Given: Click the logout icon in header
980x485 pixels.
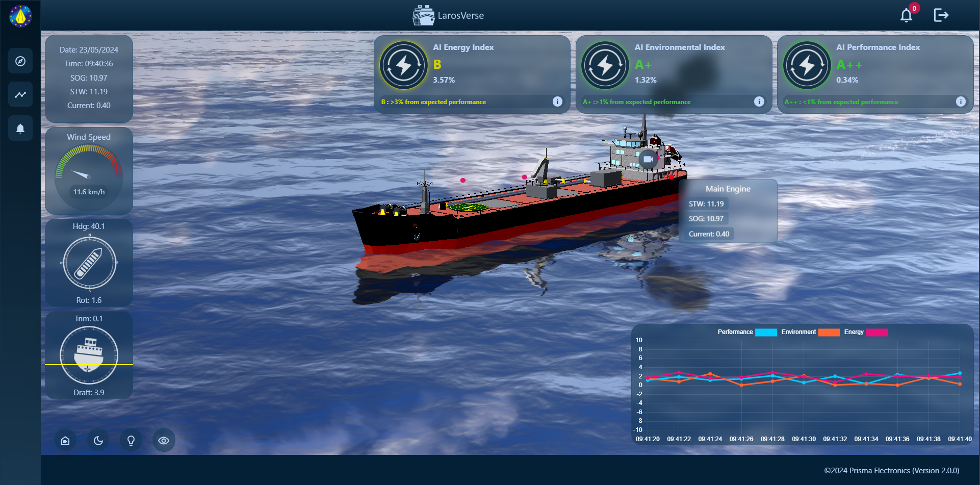Looking at the screenshot, I should (941, 15).
